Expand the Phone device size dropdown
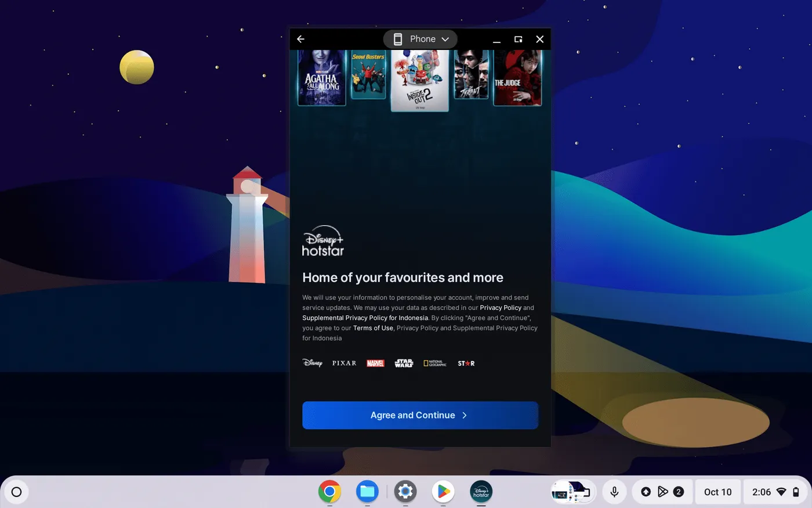Screen dimensions: 812x508 pos(420,39)
